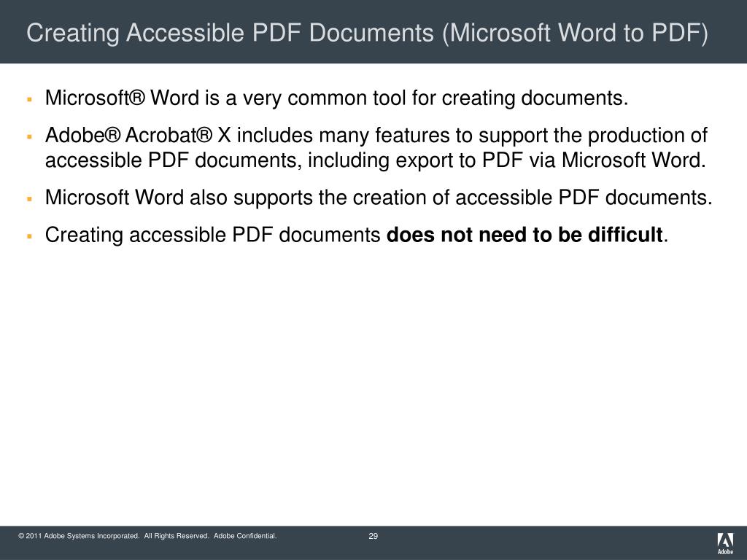Click the bullet 'Microsoft® Word is a very common tool'
Screen dimensions: 747x560
point(336,98)
